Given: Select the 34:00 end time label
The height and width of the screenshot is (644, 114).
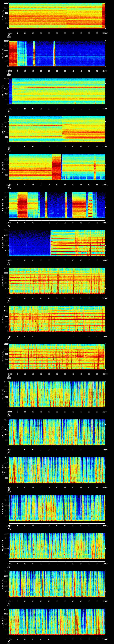Looking at the screenshot, I should (x=105, y=450).
